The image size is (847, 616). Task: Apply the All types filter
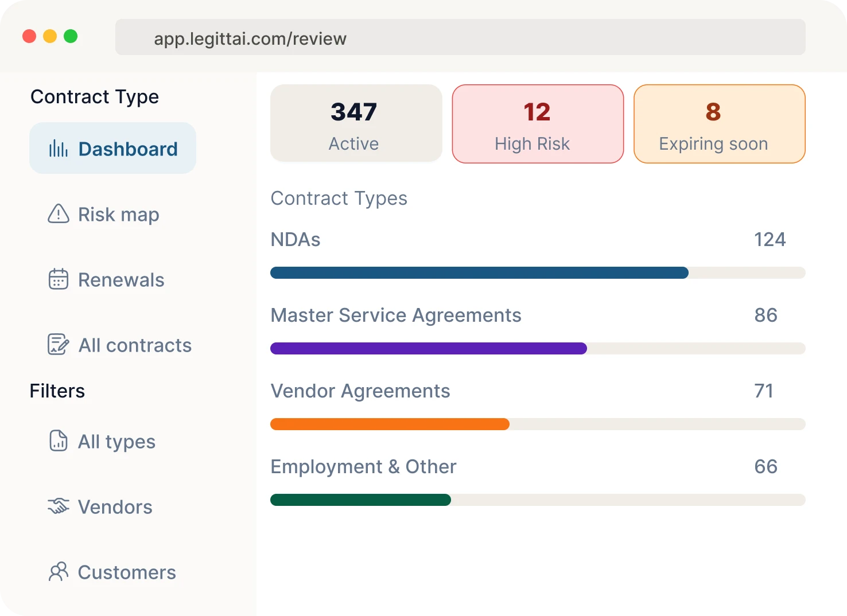[116, 441]
